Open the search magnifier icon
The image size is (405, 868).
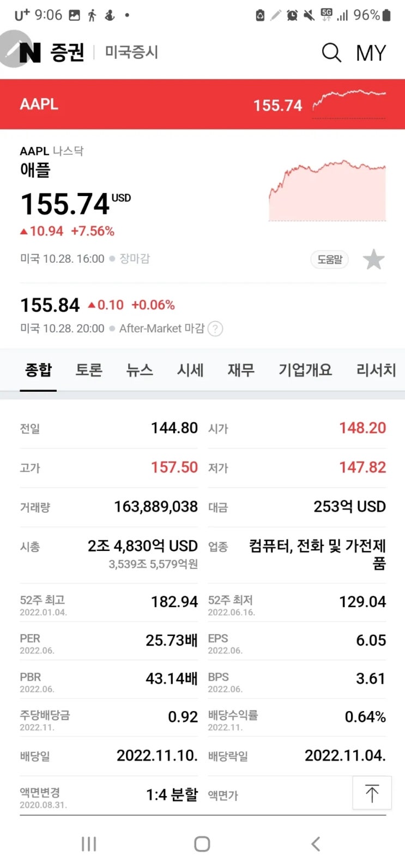pos(331,53)
